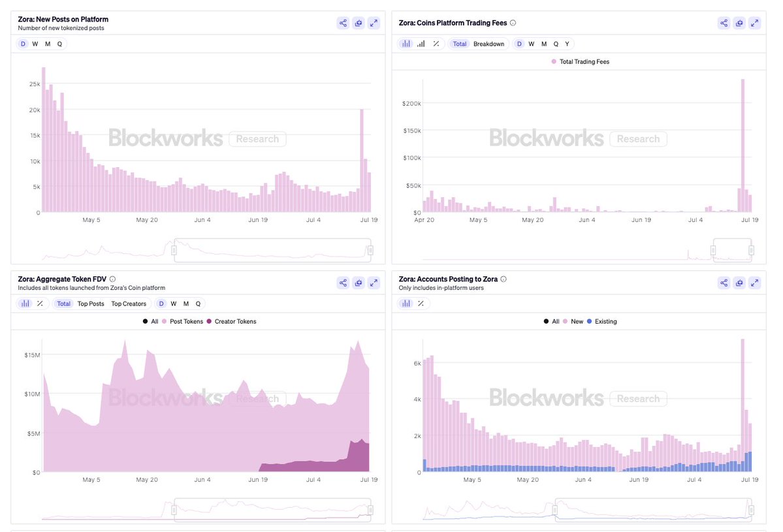
Task: Share the Aggregate Token FDV chart
Action: click(343, 283)
